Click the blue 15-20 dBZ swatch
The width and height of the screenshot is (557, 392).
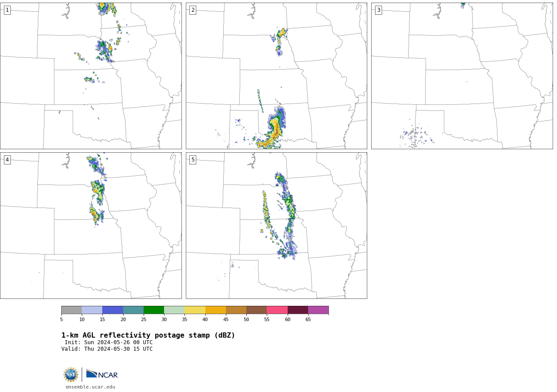[113, 310]
